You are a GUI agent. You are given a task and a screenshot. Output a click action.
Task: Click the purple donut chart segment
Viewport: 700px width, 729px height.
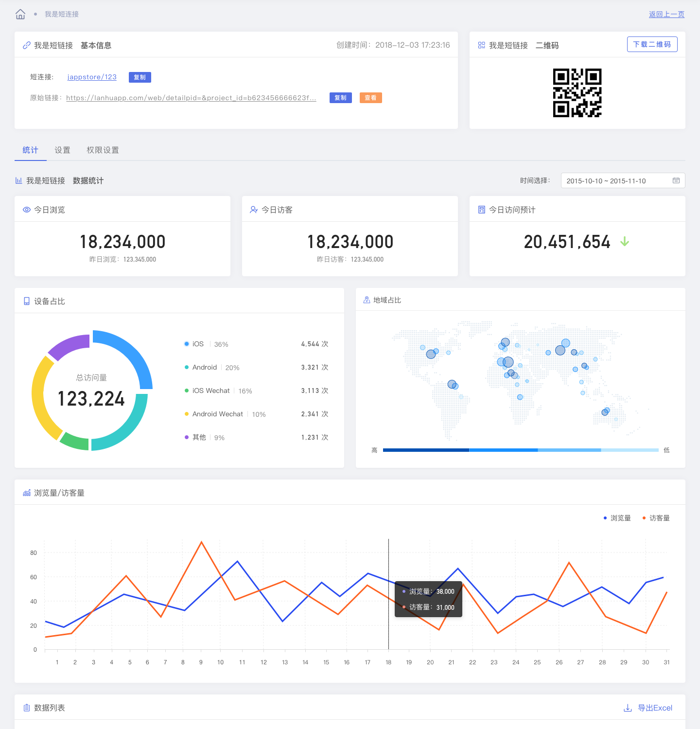click(68, 345)
